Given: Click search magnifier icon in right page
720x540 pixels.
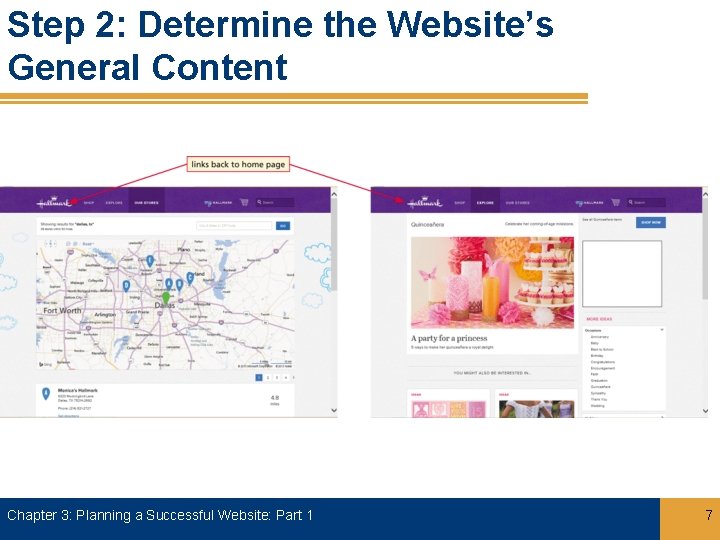Looking at the screenshot, I should click(x=630, y=202).
